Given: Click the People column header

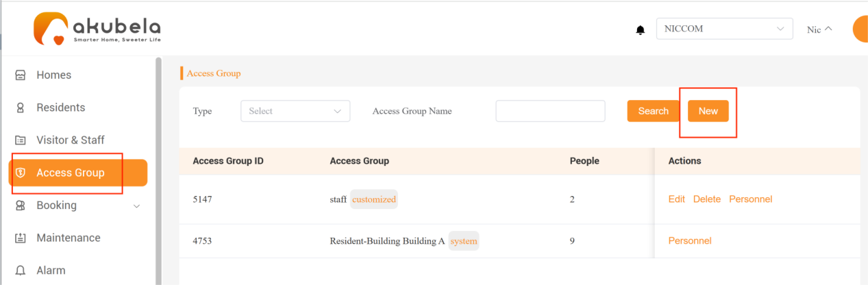Looking at the screenshot, I should [x=584, y=161].
